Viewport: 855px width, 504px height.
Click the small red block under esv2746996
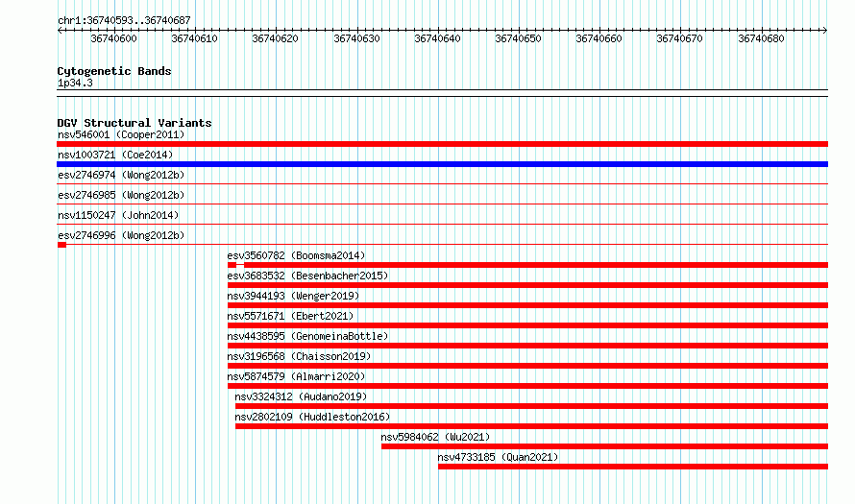click(61, 245)
